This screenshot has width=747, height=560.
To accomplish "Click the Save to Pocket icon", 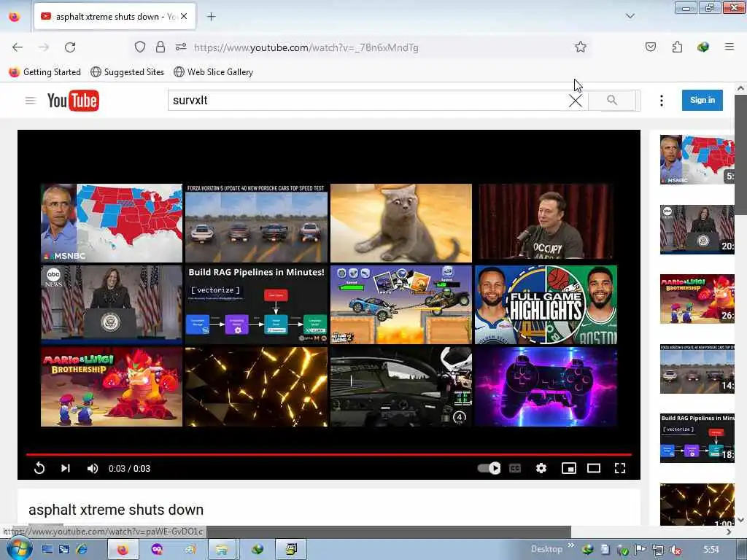I will [650, 47].
